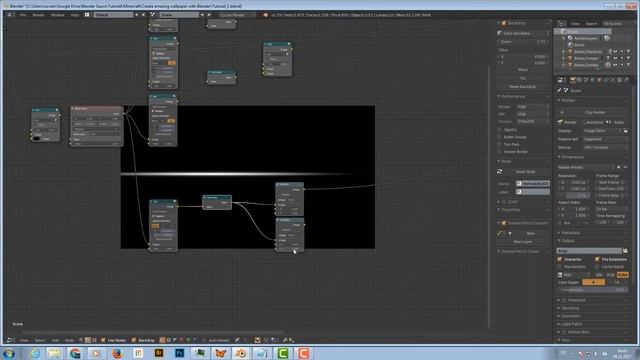Open the Feature Set dropdown
The height and width of the screenshot is (360, 640).
pyautogui.click(x=605, y=139)
